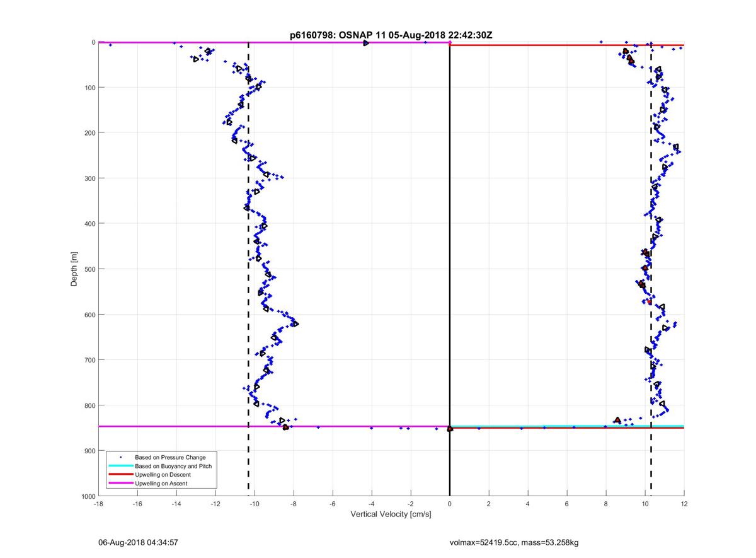This screenshot has height=558, width=756.
Task: Click the "100" depth tick label
Action: click(89, 88)
